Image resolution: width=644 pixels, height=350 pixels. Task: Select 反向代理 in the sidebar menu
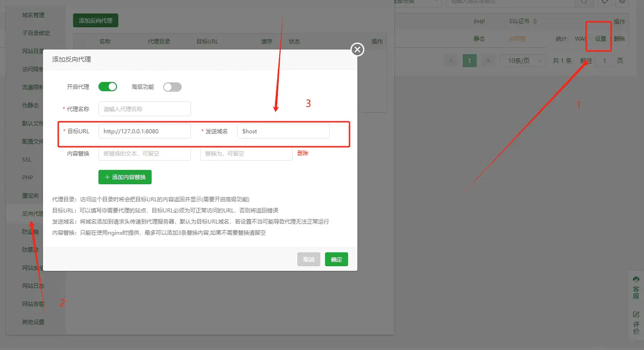pos(32,213)
